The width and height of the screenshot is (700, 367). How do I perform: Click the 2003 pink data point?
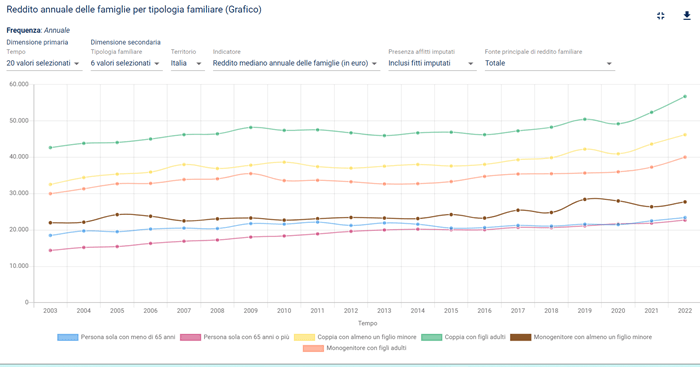click(x=50, y=250)
